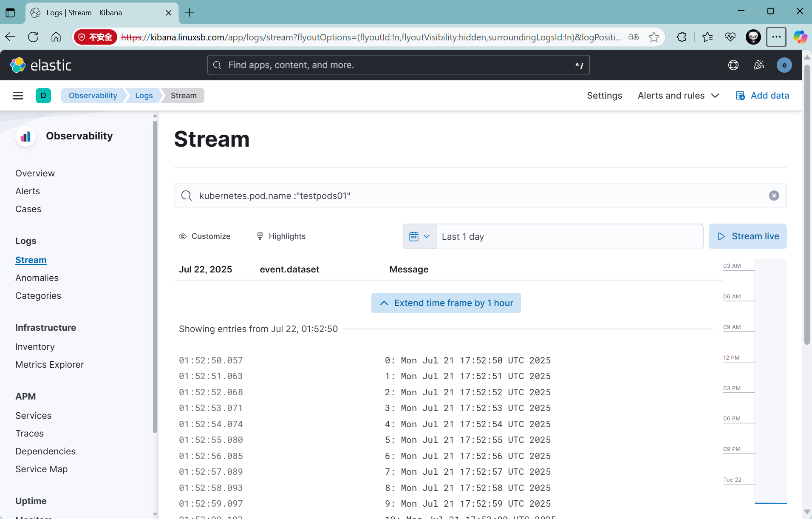Start Stream live playback
Screen dimensions: 812x519
[x=747, y=236]
